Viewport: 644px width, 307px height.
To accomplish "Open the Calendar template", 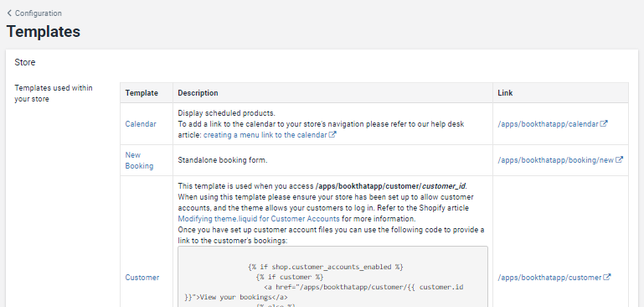I will point(141,124).
